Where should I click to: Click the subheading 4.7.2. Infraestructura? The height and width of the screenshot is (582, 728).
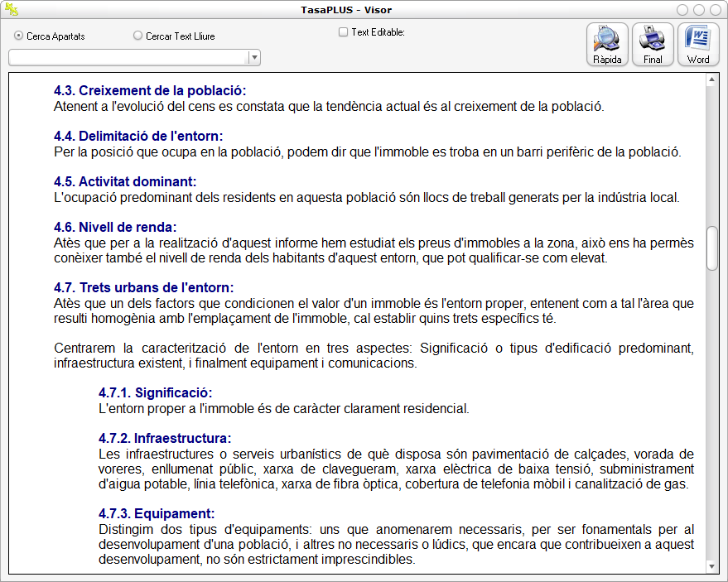[164, 438]
